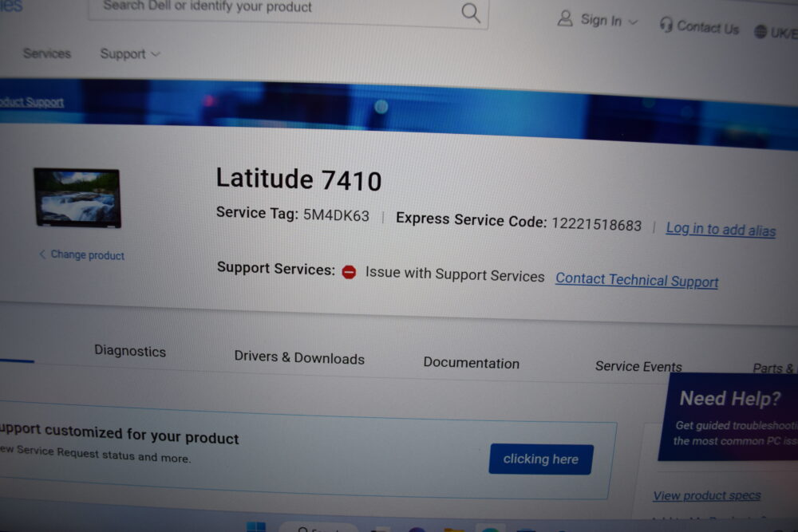Click the service tag 5M4DK63

337,215
